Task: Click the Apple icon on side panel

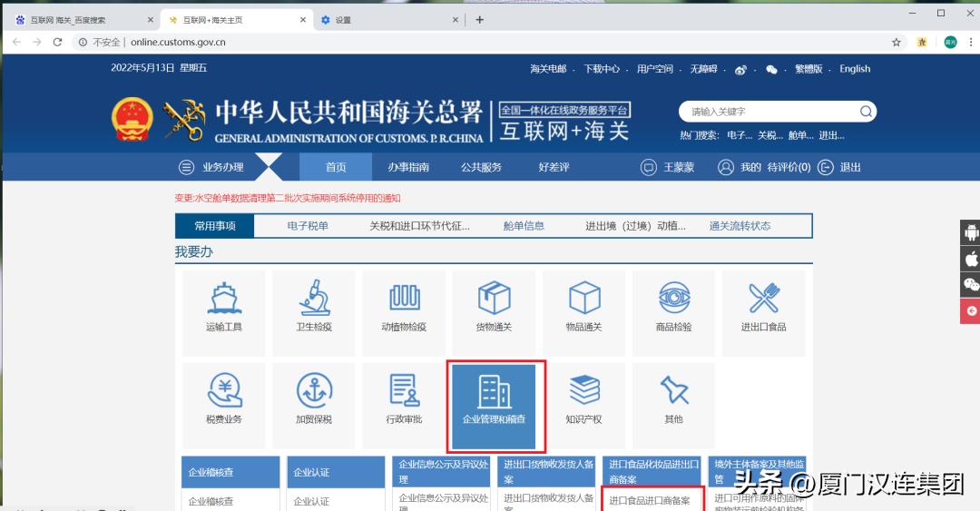Action: click(971, 259)
